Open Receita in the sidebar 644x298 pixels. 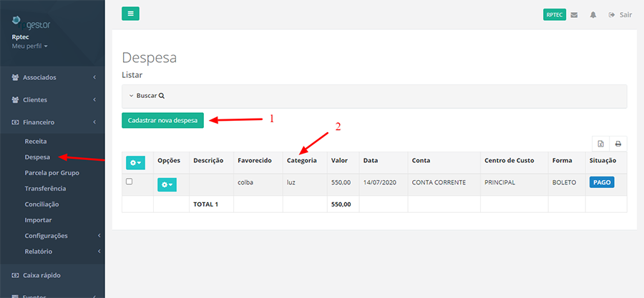click(35, 141)
